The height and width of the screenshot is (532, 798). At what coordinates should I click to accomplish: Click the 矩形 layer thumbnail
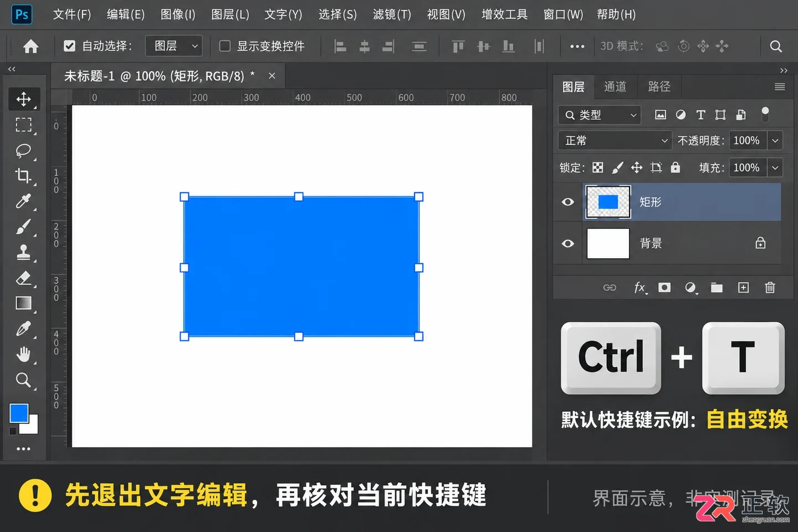point(608,202)
